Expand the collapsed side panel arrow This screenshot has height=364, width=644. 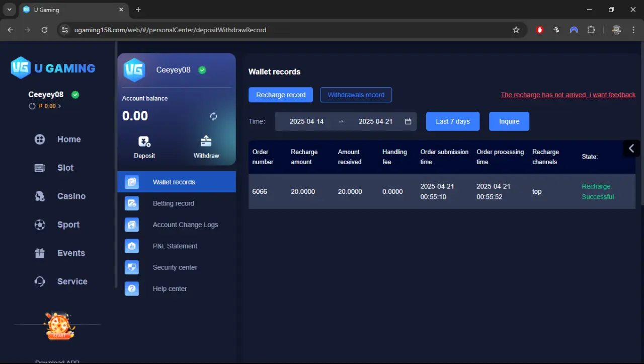pyautogui.click(x=631, y=149)
